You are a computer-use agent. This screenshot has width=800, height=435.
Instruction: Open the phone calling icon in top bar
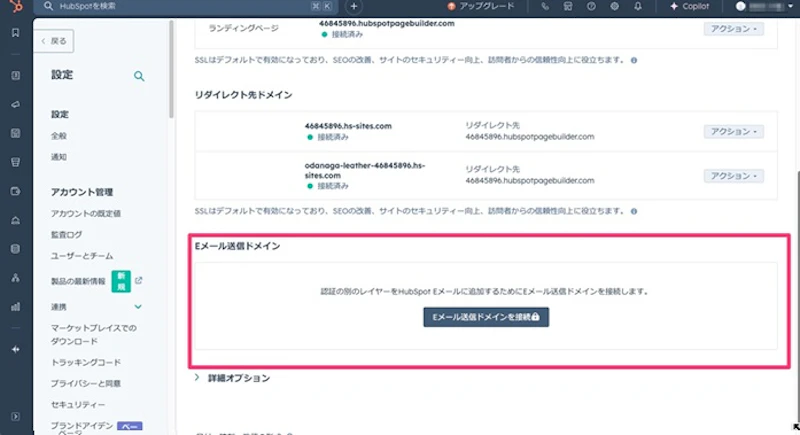[x=545, y=7]
